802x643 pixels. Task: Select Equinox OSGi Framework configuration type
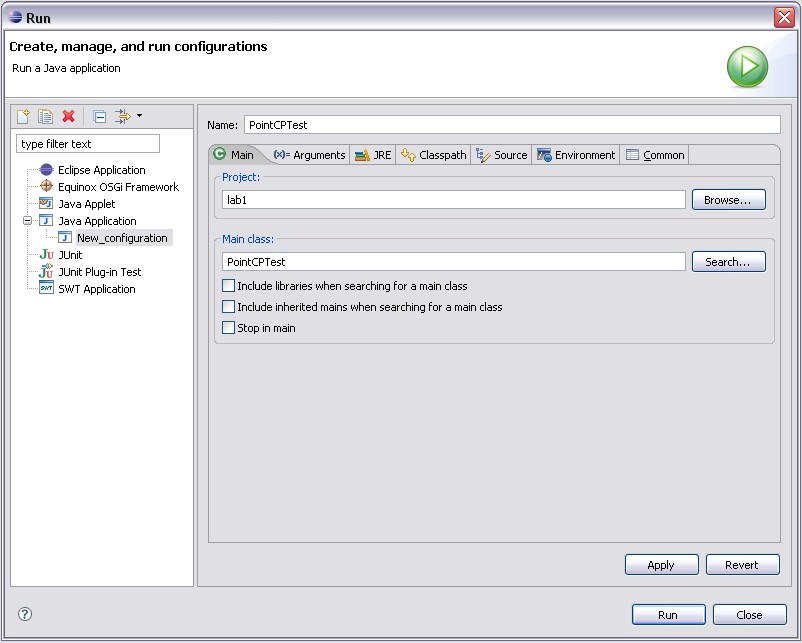119,187
